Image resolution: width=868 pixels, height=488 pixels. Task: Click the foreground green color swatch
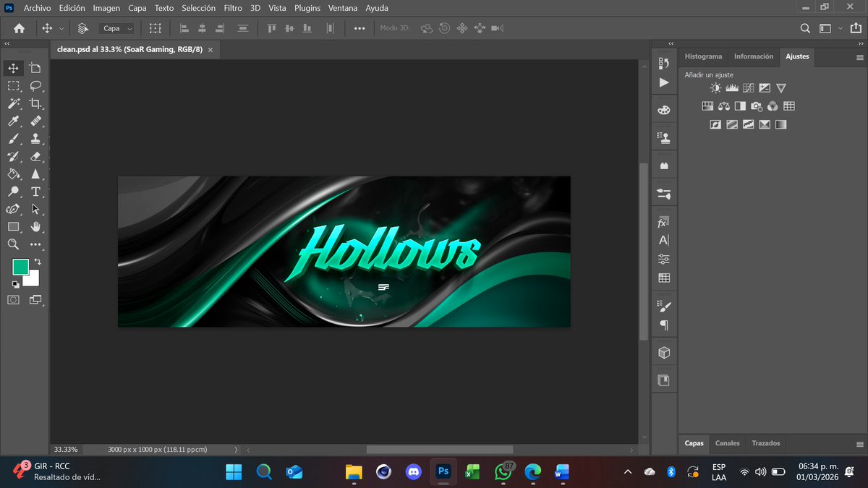coord(20,267)
